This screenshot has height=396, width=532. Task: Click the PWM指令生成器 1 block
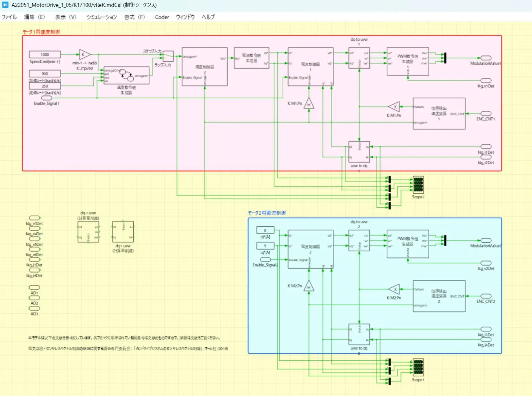click(x=408, y=61)
